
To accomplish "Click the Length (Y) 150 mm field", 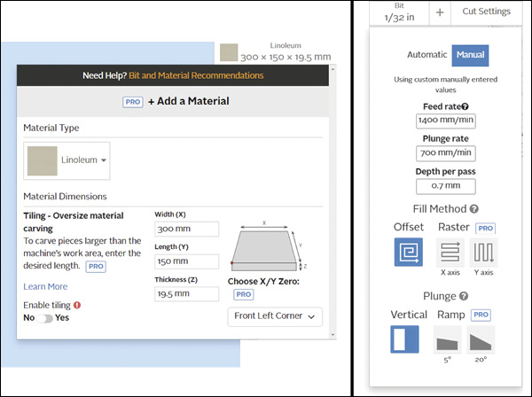I will tap(186, 261).
